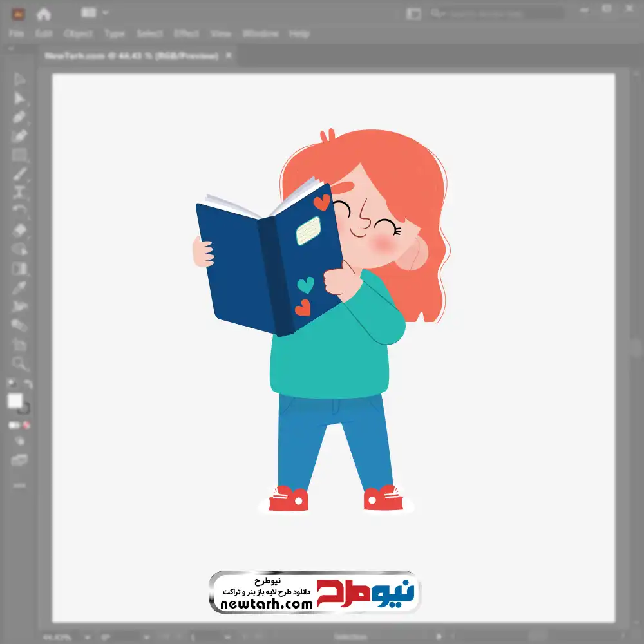The width and height of the screenshot is (644, 644).
Task: Swap fill and stroke colors
Action: 28,384
